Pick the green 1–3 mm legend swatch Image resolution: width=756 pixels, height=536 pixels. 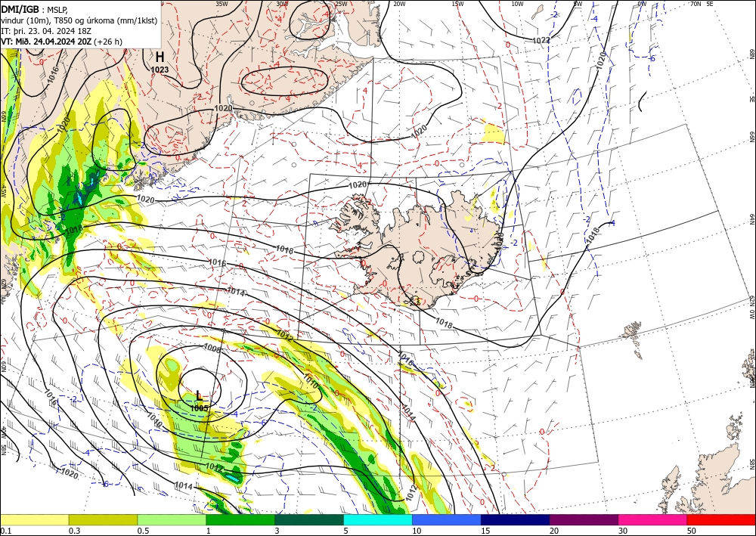click(240, 519)
